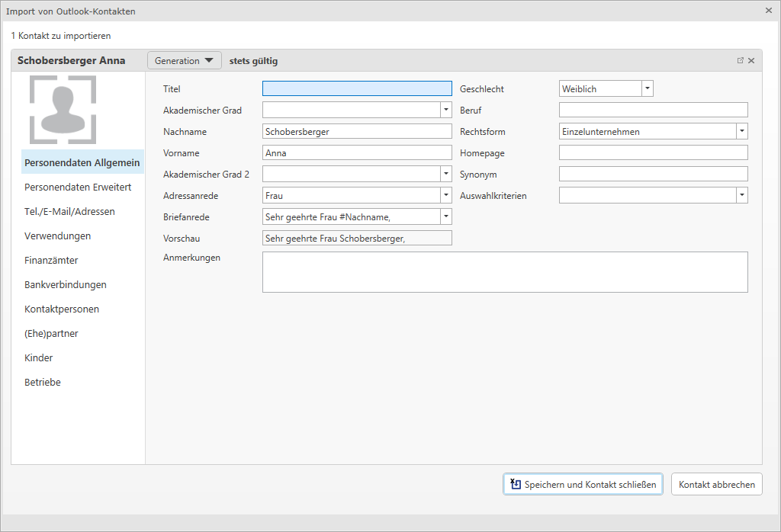
Task: Open the Adressanrede dropdown list
Action: (446, 196)
